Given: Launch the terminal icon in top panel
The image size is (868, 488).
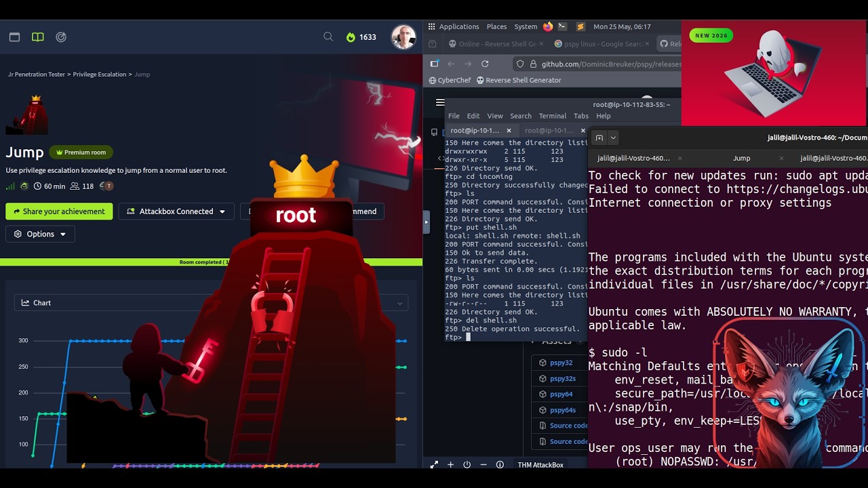Looking at the screenshot, I should coord(562,26).
